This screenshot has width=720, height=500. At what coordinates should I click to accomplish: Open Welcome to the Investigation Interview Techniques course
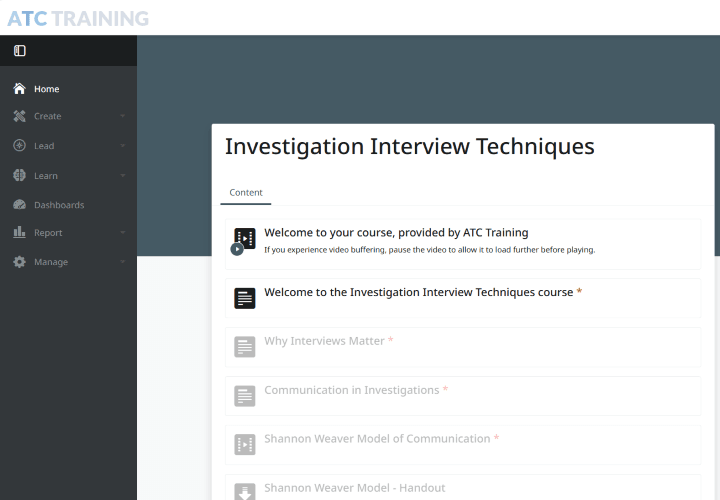click(418, 293)
